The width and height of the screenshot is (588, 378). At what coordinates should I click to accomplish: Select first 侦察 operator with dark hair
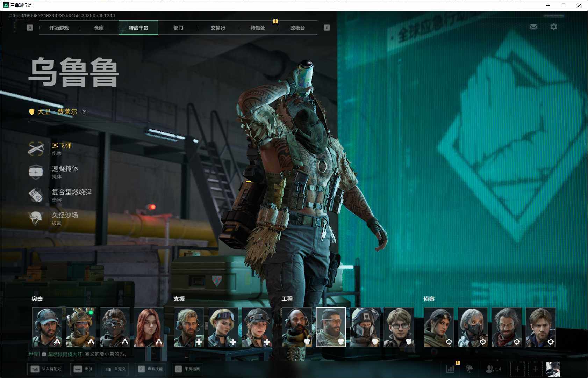pos(439,327)
